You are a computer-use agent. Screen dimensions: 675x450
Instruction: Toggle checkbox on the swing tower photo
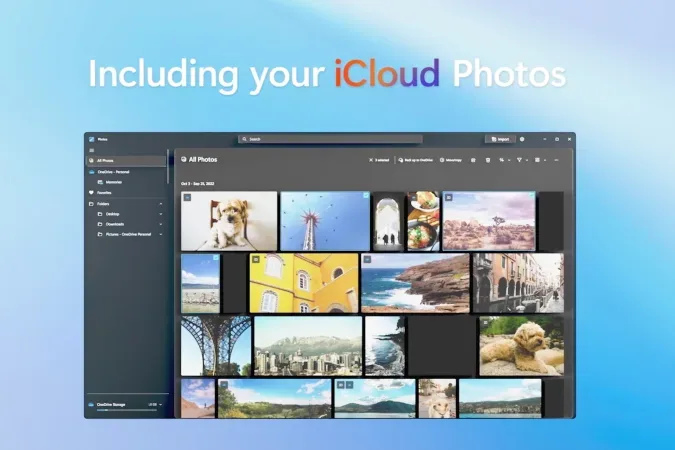click(366, 196)
